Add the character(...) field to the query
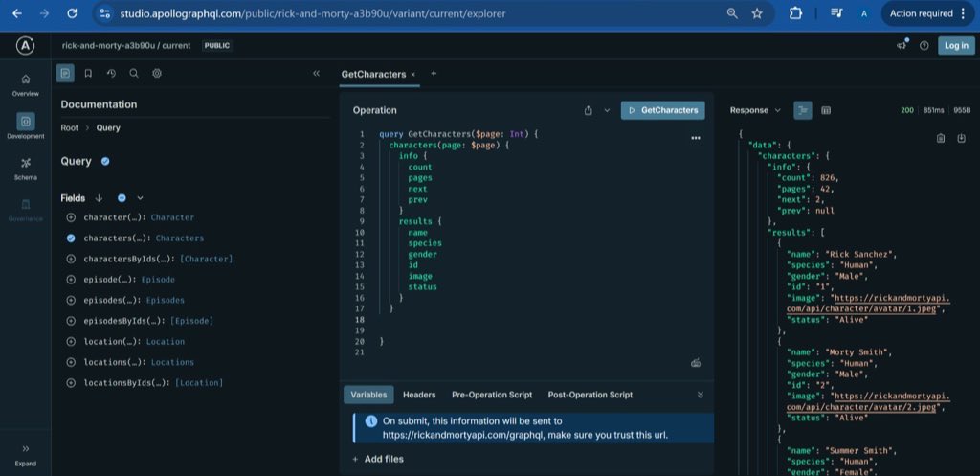This screenshot has height=476, width=980. click(71, 217)
